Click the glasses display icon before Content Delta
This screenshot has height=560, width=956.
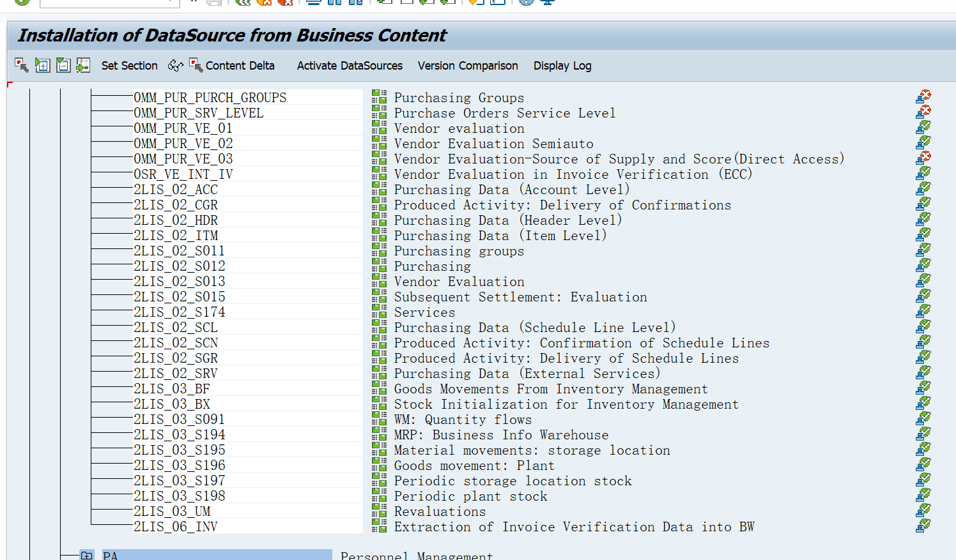point(175,65)
